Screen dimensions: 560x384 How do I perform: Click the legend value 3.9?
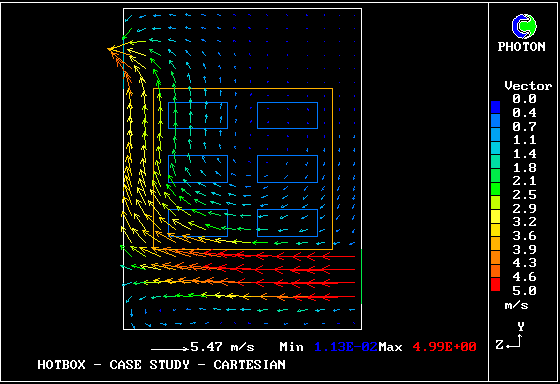[x=524, y=250]
